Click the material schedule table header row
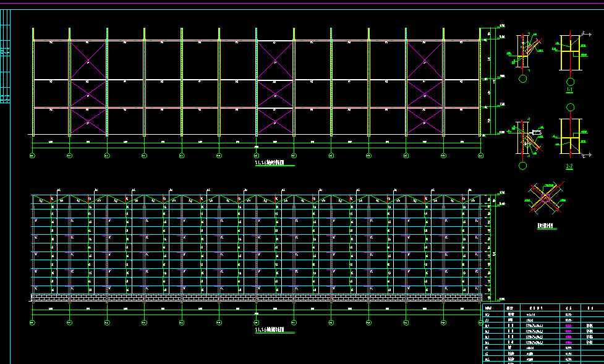 tap(542, 307)
